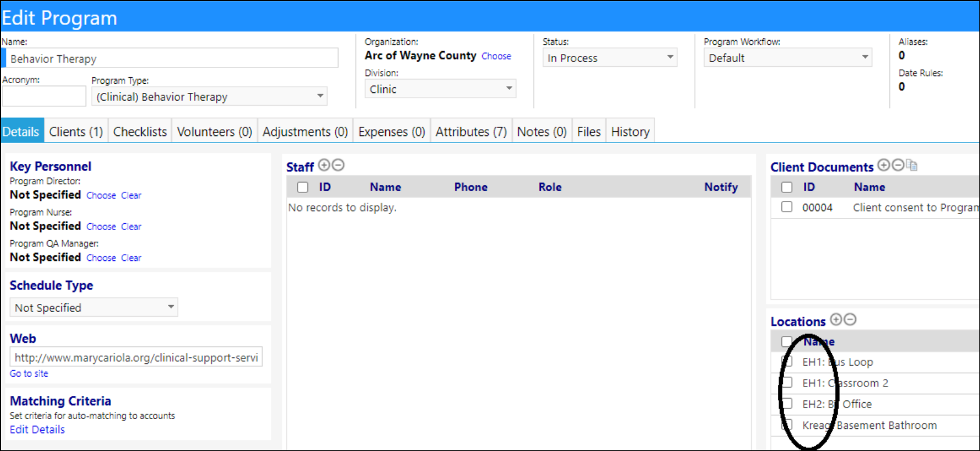Remove a client document with the minus icon
Viewport: 980px width, 451px height.
(x=898, y=165)
